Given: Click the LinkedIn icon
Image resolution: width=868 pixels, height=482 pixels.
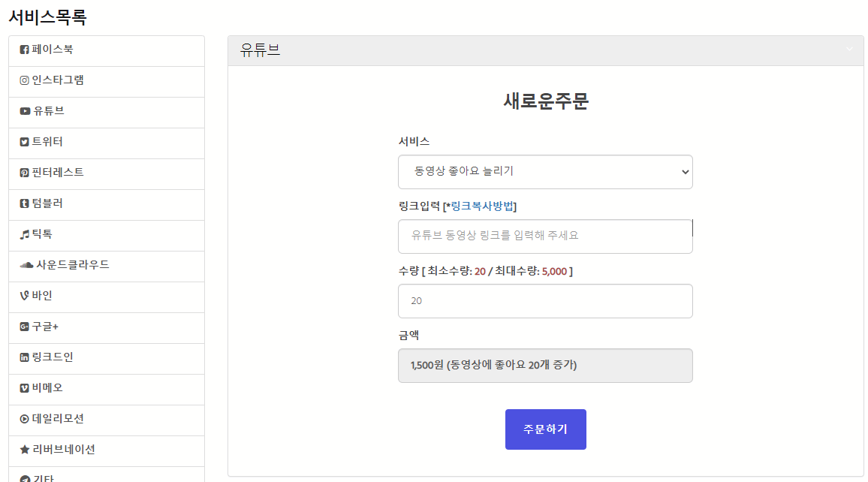Looking at the screenshot, I should [x=24, y=357].
